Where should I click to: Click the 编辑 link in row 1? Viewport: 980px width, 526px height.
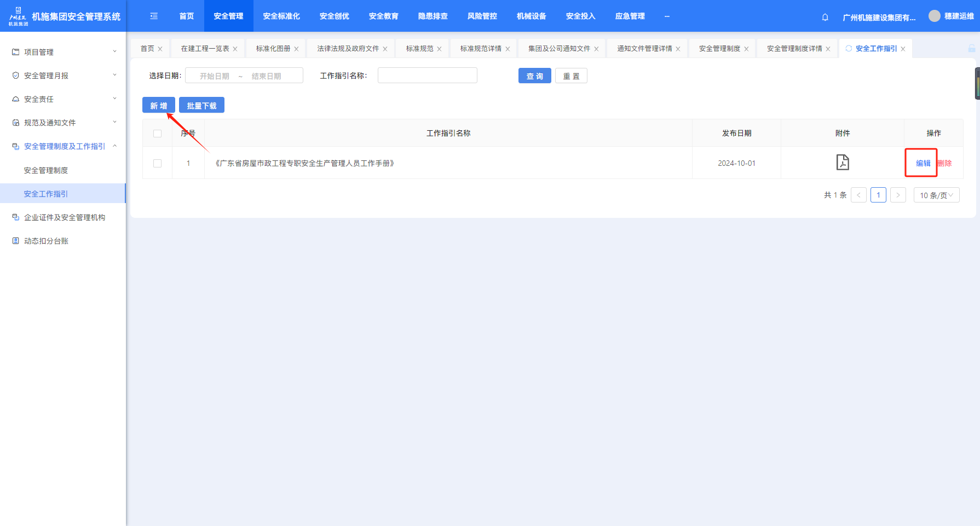click(x=923, y=163)
